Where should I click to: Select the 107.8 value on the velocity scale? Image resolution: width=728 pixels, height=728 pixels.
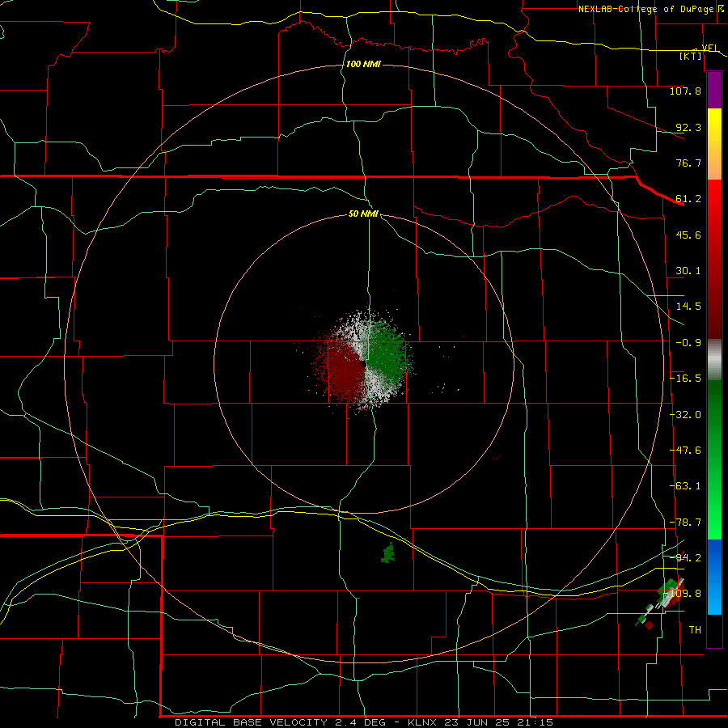[x=685, y=91]
